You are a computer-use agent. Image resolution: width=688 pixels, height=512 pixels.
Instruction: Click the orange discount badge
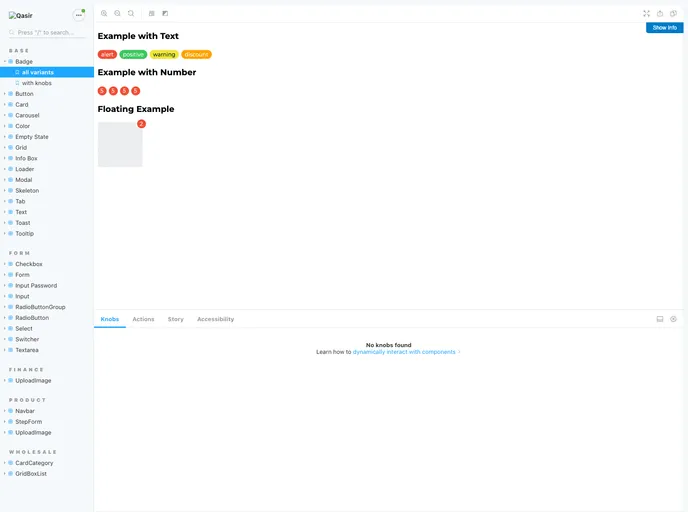196,55
